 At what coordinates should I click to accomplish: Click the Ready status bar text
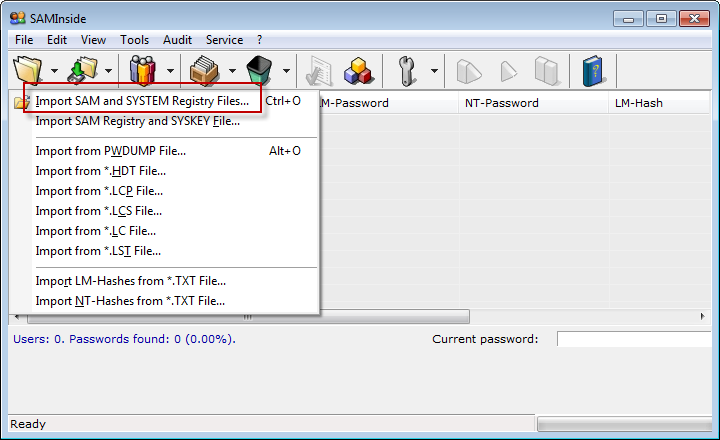28,424
